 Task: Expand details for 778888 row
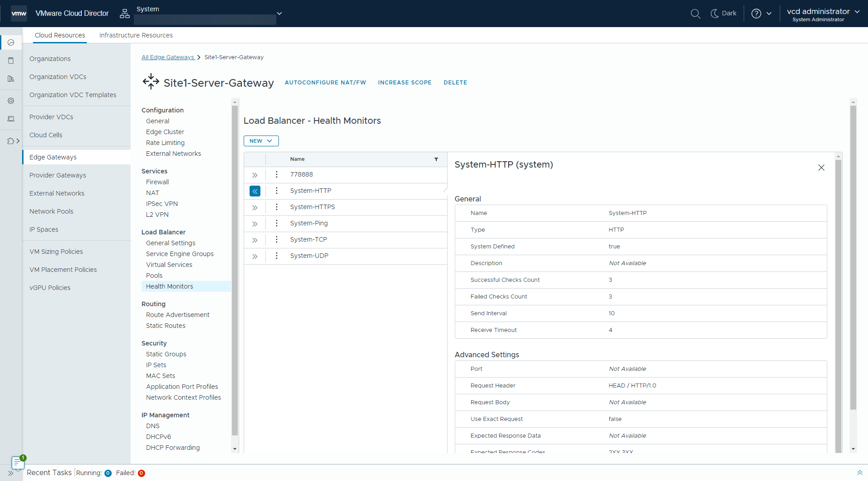(x=255, y=175)
